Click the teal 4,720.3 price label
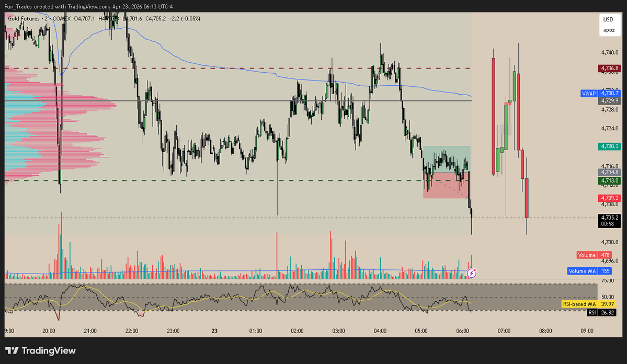Screen dimensions: 627x364 pos(609,147)
